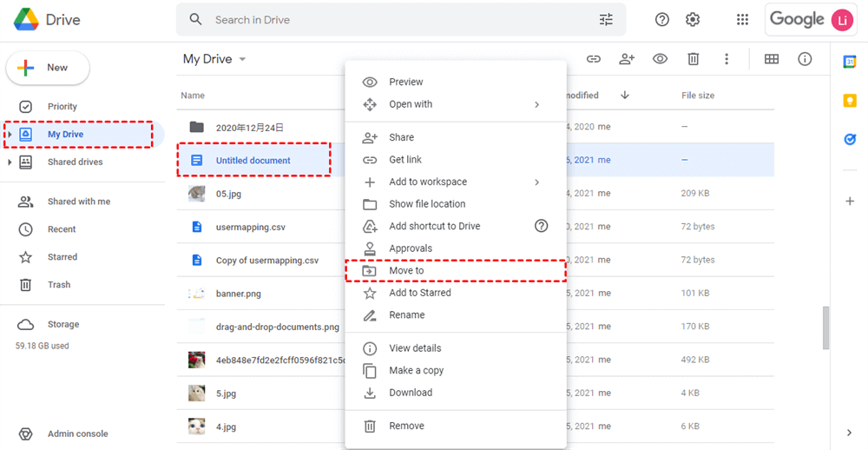Image resolution: width=868 pixels, height=450 pixels.
Task: Click the Get link toolbar icon
Action: click(594, 59)
